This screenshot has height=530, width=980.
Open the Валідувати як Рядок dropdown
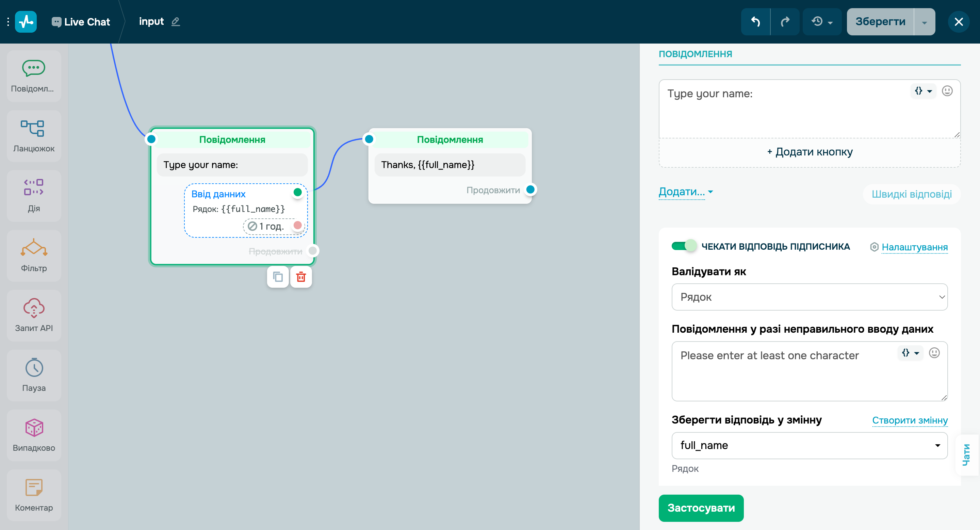[x=809, y=297]
